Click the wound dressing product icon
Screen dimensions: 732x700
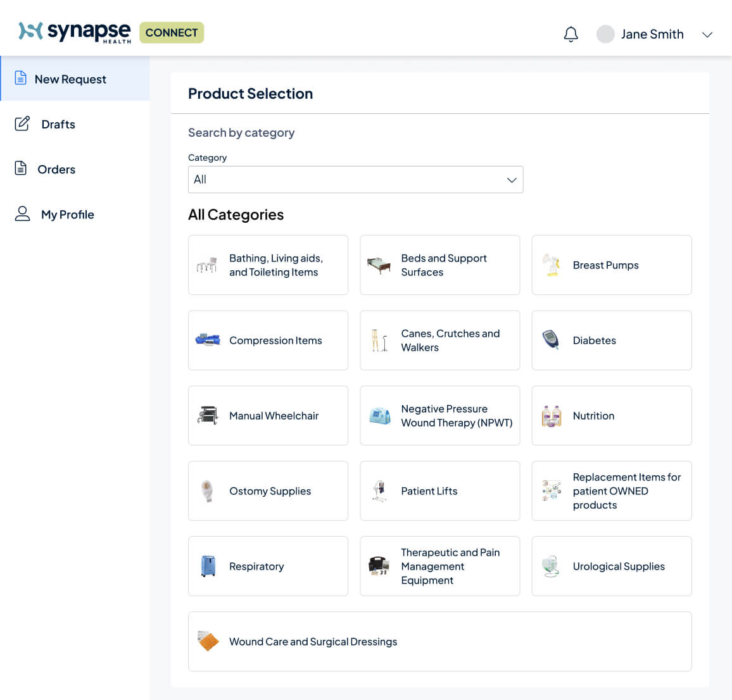(208, 641)
